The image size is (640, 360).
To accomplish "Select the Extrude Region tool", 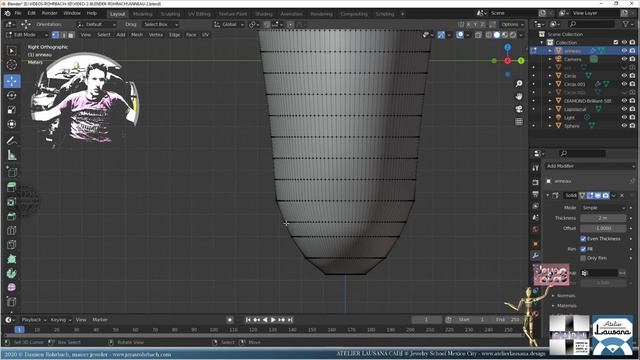I will [x=12, y=188].
